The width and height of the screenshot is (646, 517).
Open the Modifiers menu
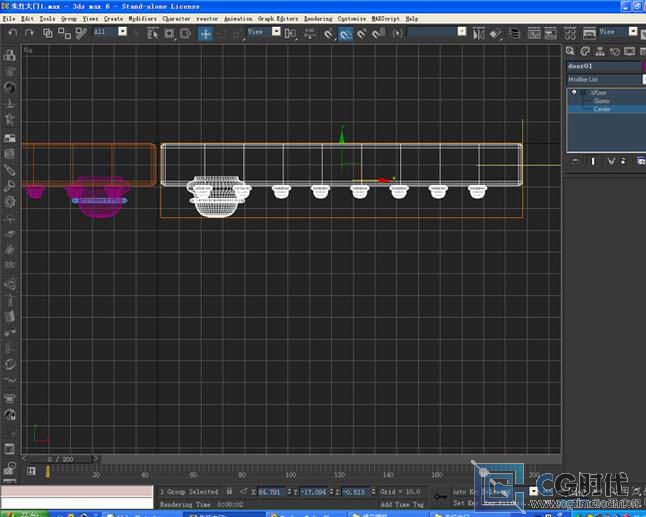143,19
